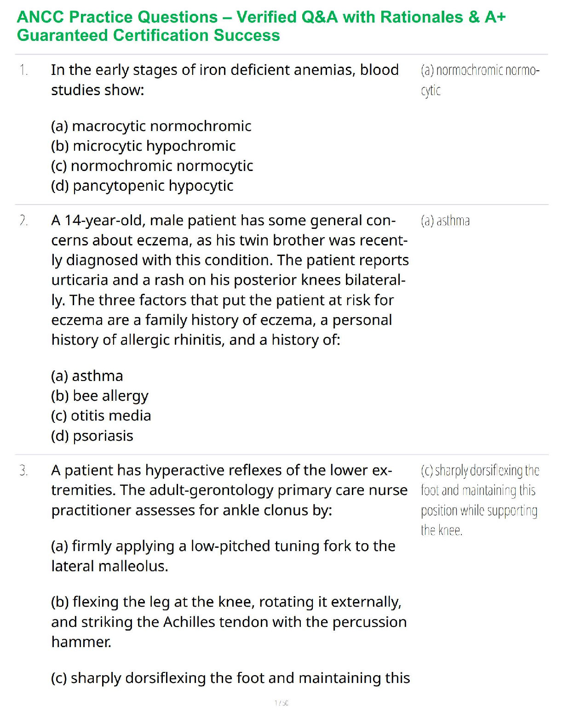Click question number 1 marker
The width and height of the screenshot is (563, 728).
[24, 70]
